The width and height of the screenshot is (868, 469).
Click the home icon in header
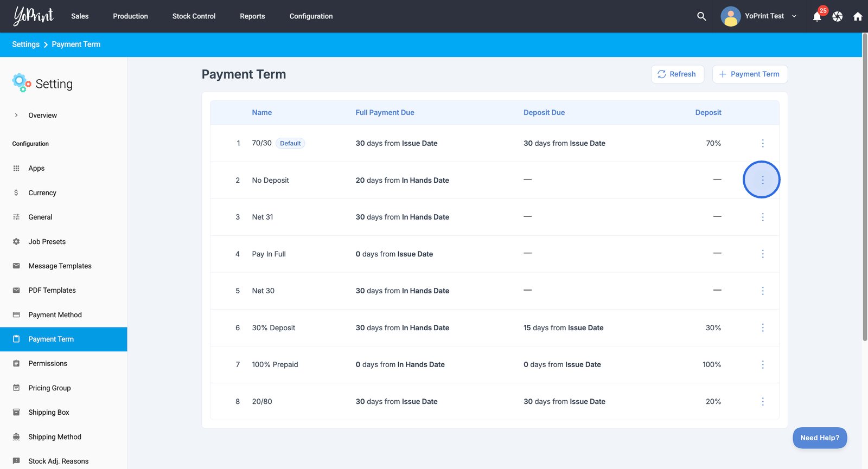[x=858, y=17]
